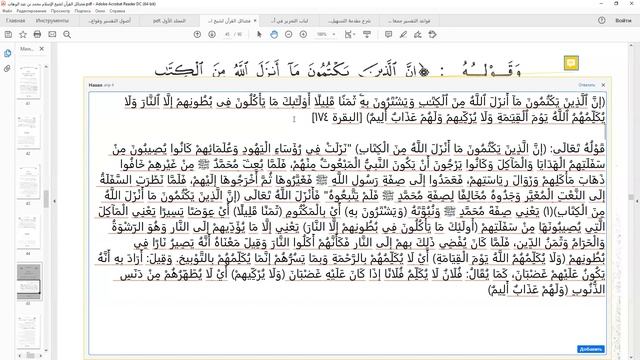Image resolution: width=640 pixels, height=360 pixels.
Task: Switch to the first document tab after Инструменты
Action: tap(109, 20)
